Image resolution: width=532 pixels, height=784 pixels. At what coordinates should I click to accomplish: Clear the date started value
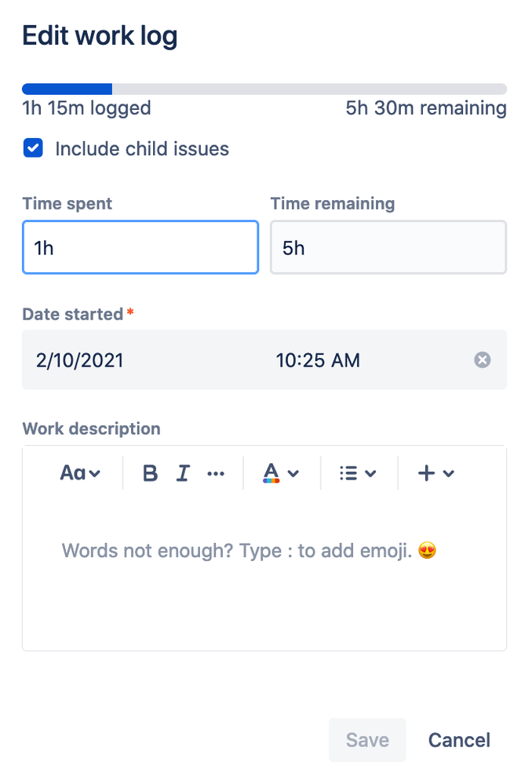[x=483, y=360]
